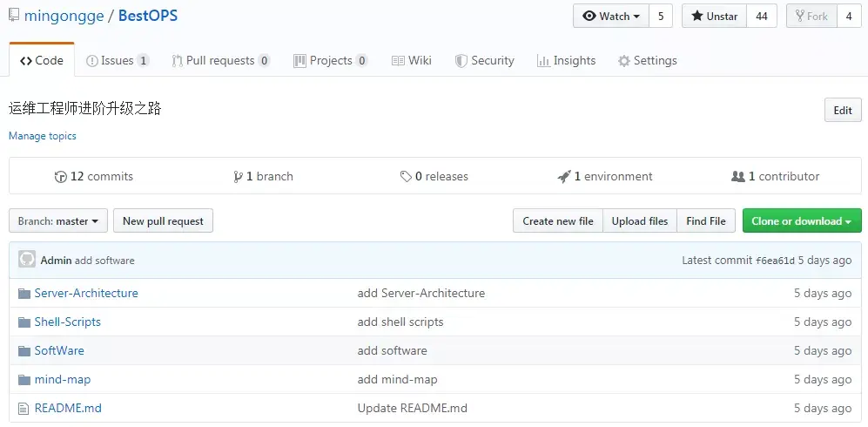
Task: Click the environment rocket icon
Action: 564,177
